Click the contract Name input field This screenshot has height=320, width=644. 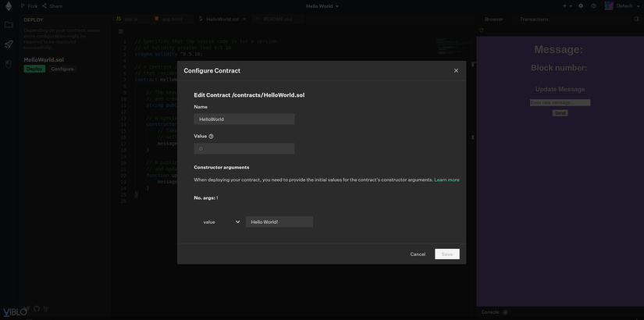point(244,119)
